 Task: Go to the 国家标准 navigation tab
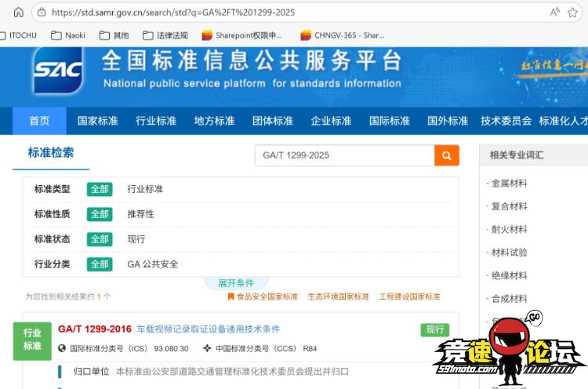[x=97, y=121]
